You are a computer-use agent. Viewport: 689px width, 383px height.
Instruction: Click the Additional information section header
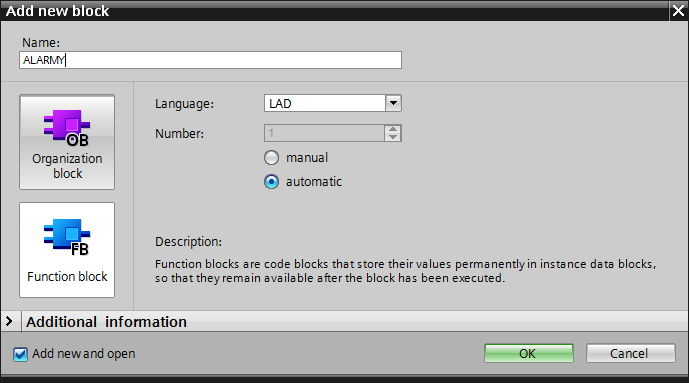[344, 322]
